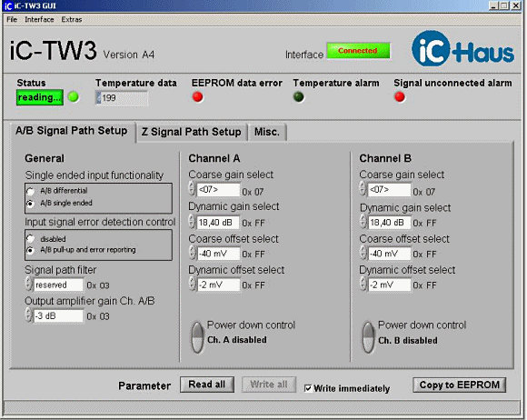
Task: Click the greyed-out Write all button
Action: tap(269, 385)
